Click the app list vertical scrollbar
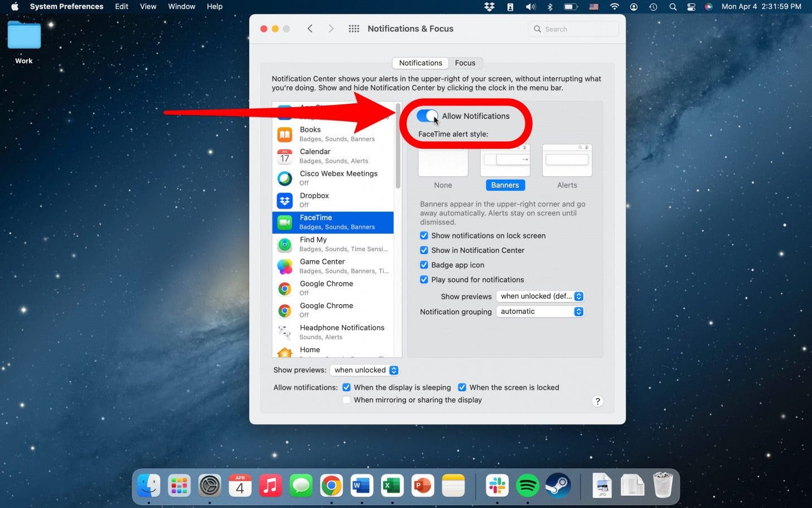 [398, 146]
